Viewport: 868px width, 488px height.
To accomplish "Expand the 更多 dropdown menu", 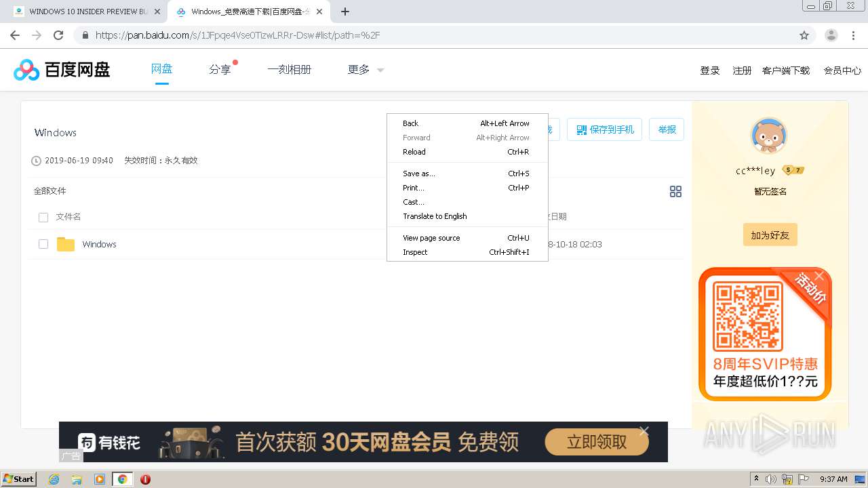I will 366,69.
